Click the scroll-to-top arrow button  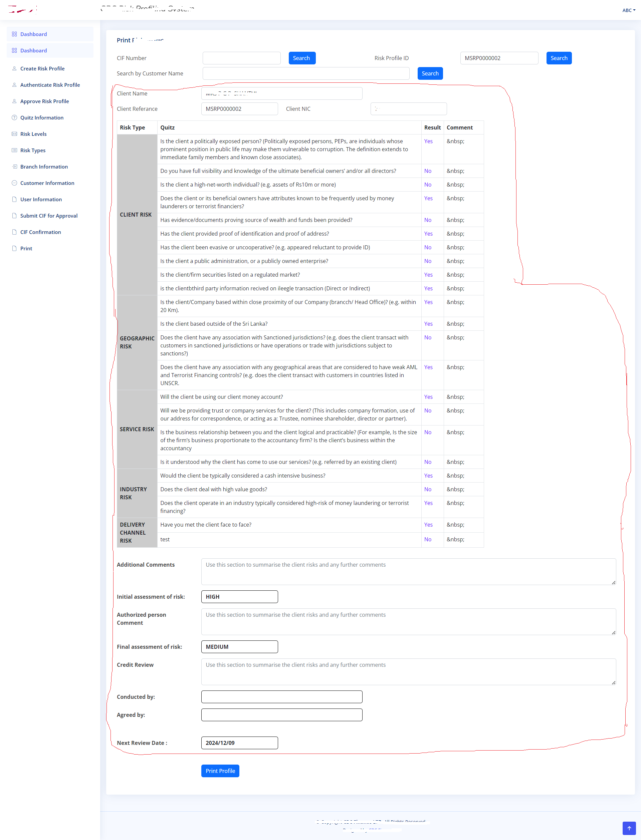point(629,828)
